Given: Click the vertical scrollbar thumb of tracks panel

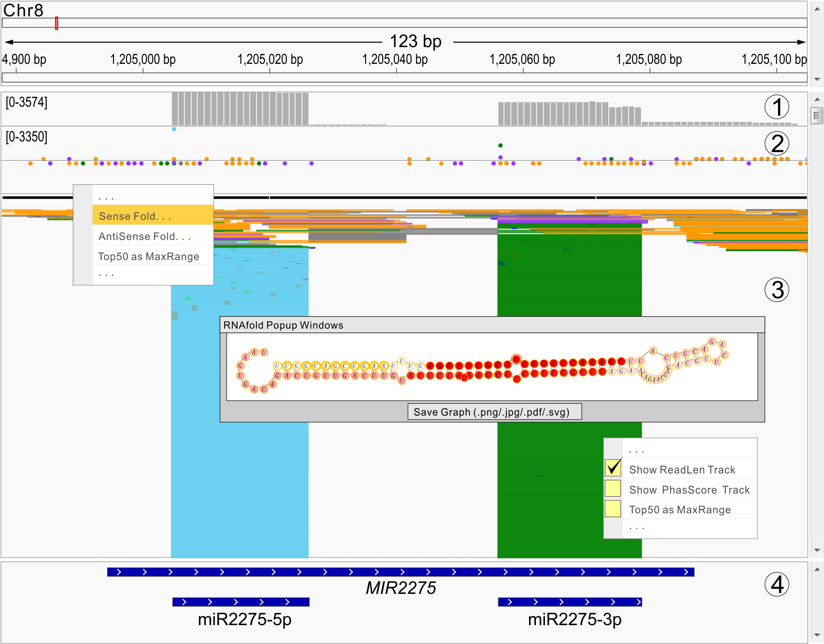Looking at the screenshot, I should tap(816, 115).
